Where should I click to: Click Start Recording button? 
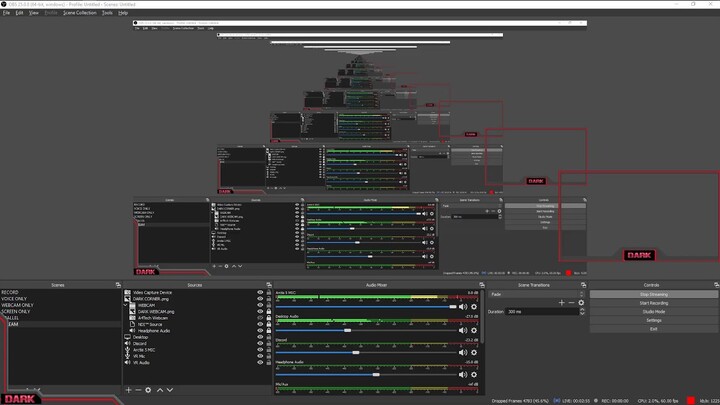[x=654, y=303]
